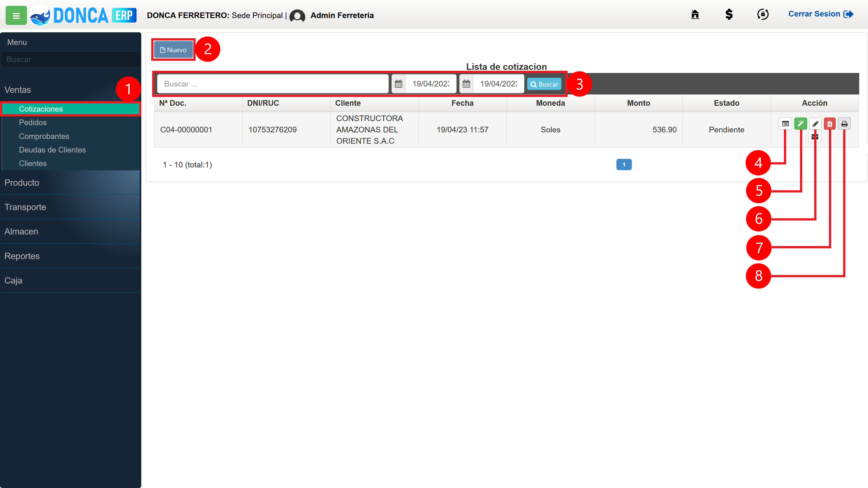Screen dimensions: 868x488
Task: Go to page 1 in pagination
Action: tap(624, 164)
